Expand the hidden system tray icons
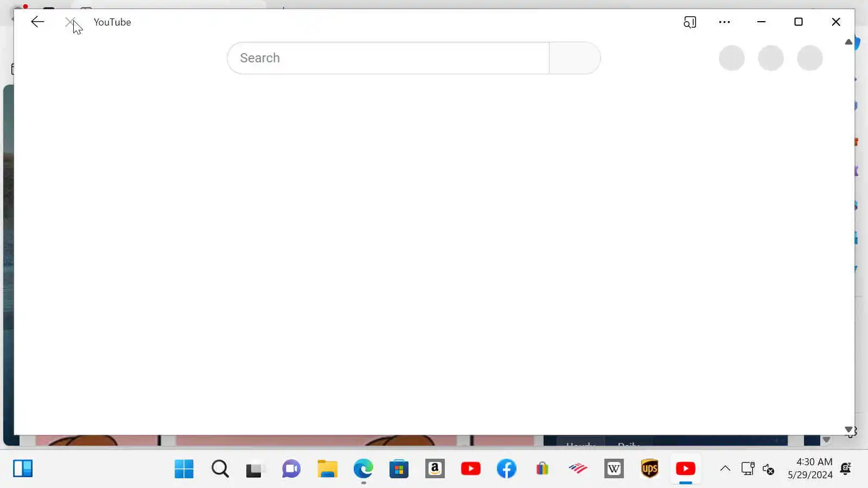Viewport: 868px width, 488px height. [725, 468]
